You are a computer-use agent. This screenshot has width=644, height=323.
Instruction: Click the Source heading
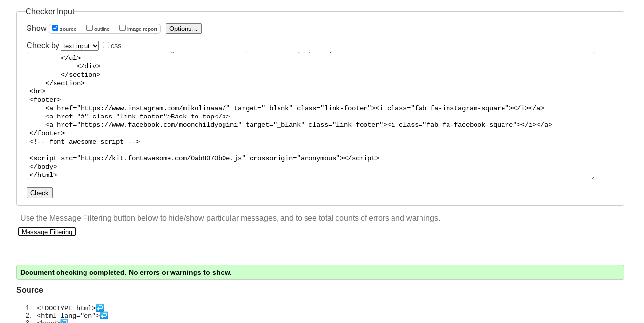pos(29,290)
